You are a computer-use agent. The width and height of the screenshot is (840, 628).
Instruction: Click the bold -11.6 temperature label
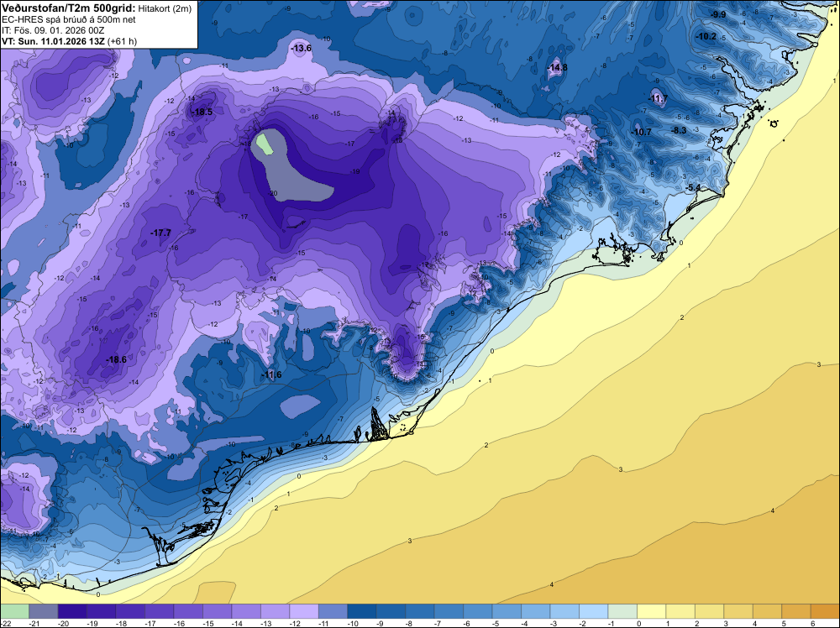(x=271, y=374)
